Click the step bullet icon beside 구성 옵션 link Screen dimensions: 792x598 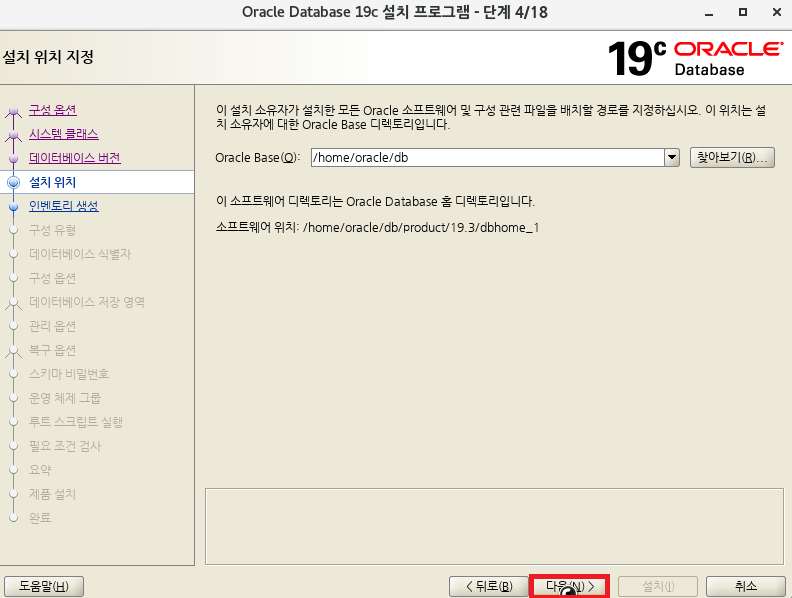(x=14, y=111)
